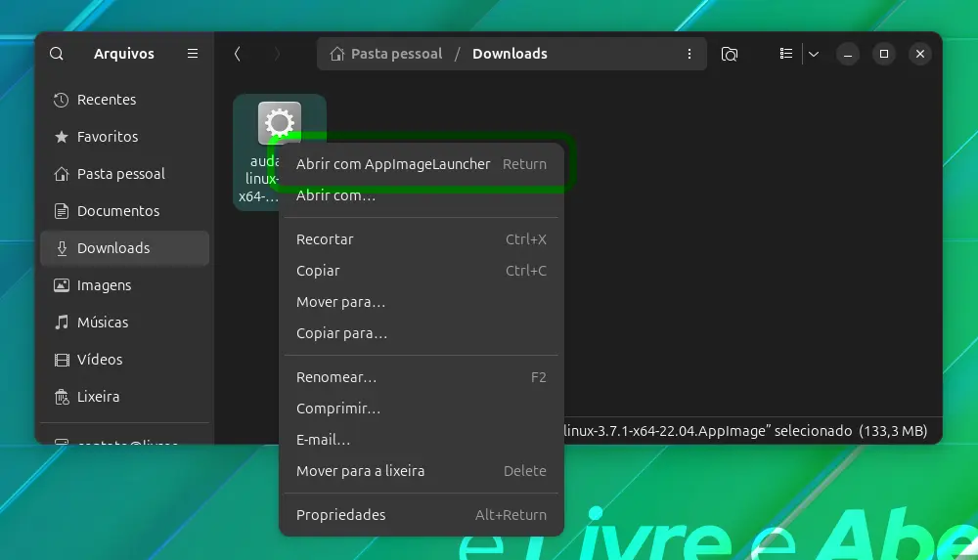The height and width of the screenshot is (560, 978).
Task: Open Lixeira in sidebar
Action: tap(125, 397)
